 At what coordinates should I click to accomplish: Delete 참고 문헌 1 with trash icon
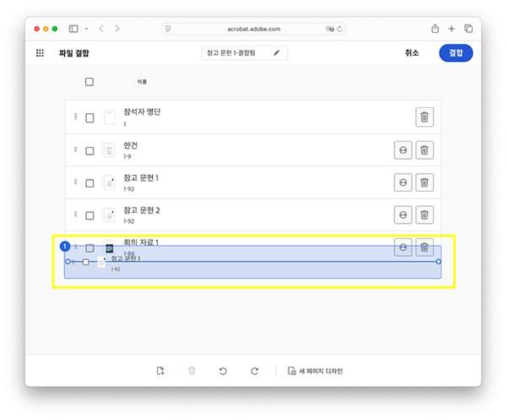(425, 183)
